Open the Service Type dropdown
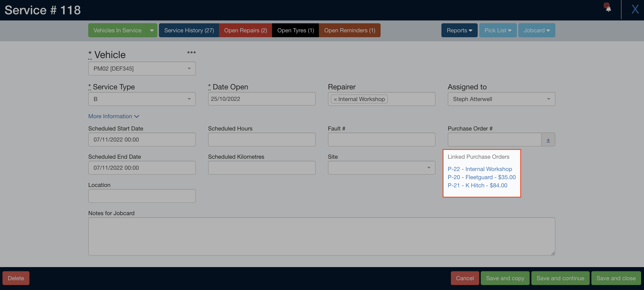The height and width of the screenshot is (290, 644). point(142,99)
